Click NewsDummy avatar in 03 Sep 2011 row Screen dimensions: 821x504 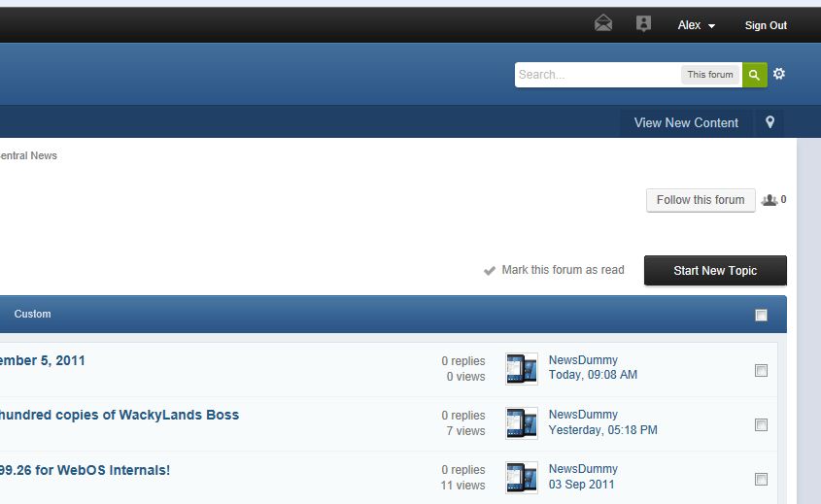tap(522, 478)
